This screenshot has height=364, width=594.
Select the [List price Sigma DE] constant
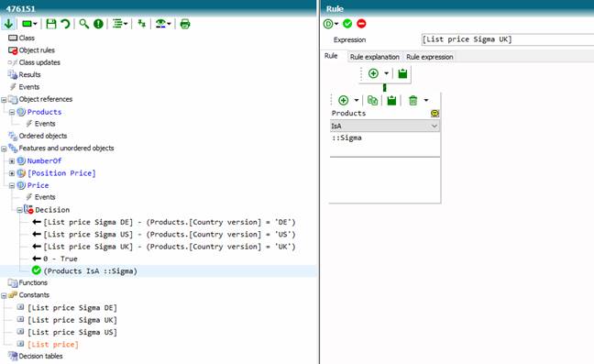coord(72,307)
